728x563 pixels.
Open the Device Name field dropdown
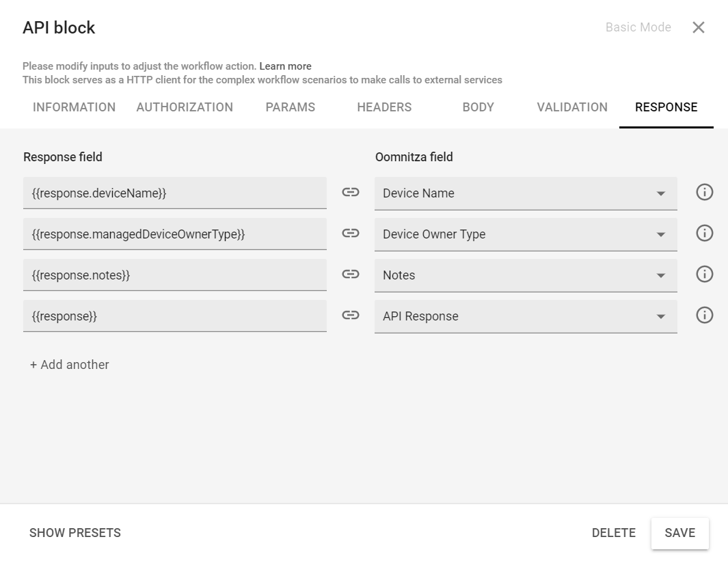point(660,193)
